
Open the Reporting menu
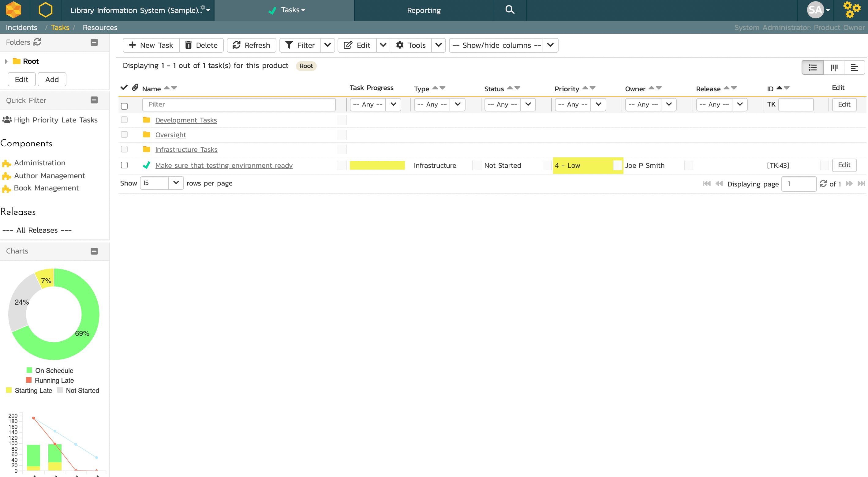424,10
